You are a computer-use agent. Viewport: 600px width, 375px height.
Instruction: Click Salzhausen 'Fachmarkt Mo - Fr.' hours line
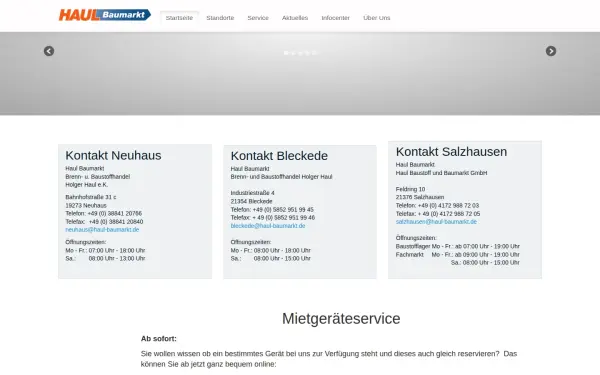458,254
